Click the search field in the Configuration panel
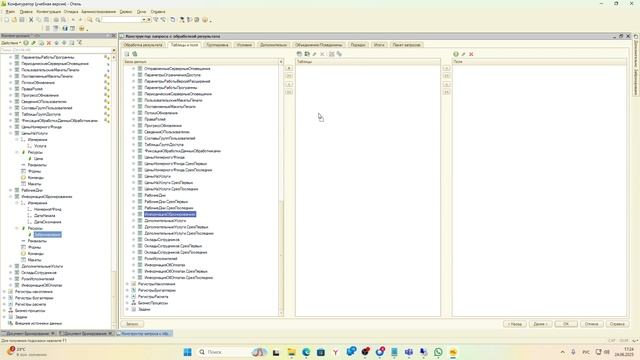Screen dimensions: 640x360 coord(56,50)
